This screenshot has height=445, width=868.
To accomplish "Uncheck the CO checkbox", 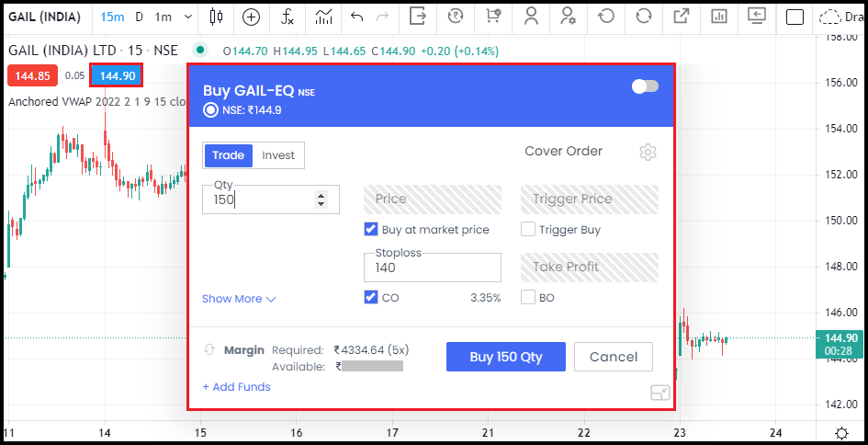I will (371, 298).
